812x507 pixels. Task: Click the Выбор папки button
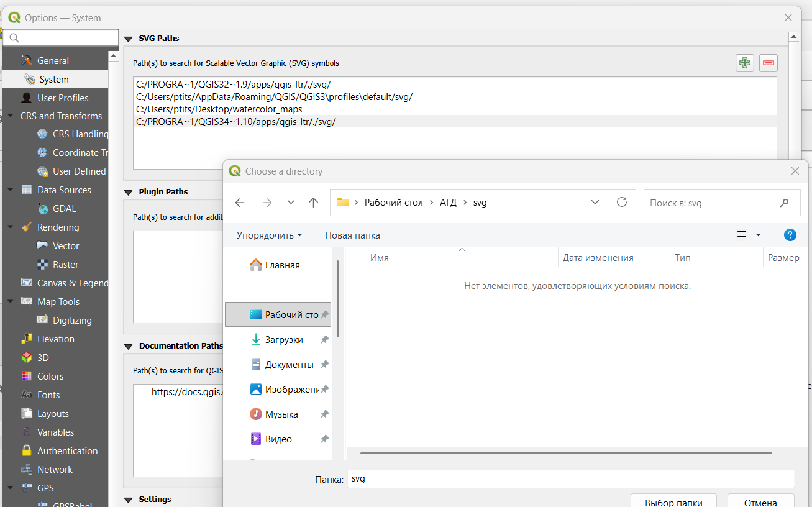[x=673, y=502]
